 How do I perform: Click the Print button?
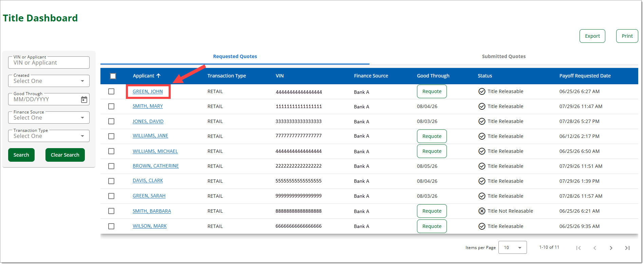[627, 36]
